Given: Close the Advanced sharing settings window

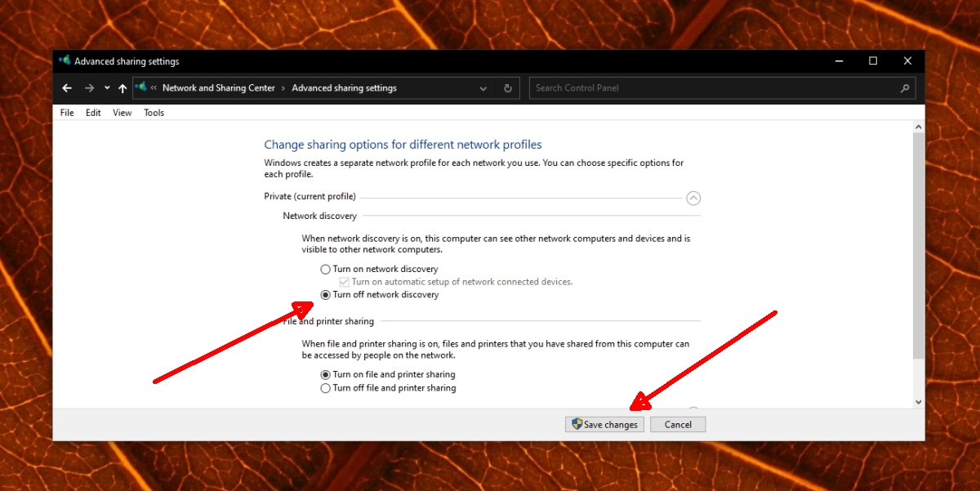Looking at the screenshot, I should pos(907,61).
